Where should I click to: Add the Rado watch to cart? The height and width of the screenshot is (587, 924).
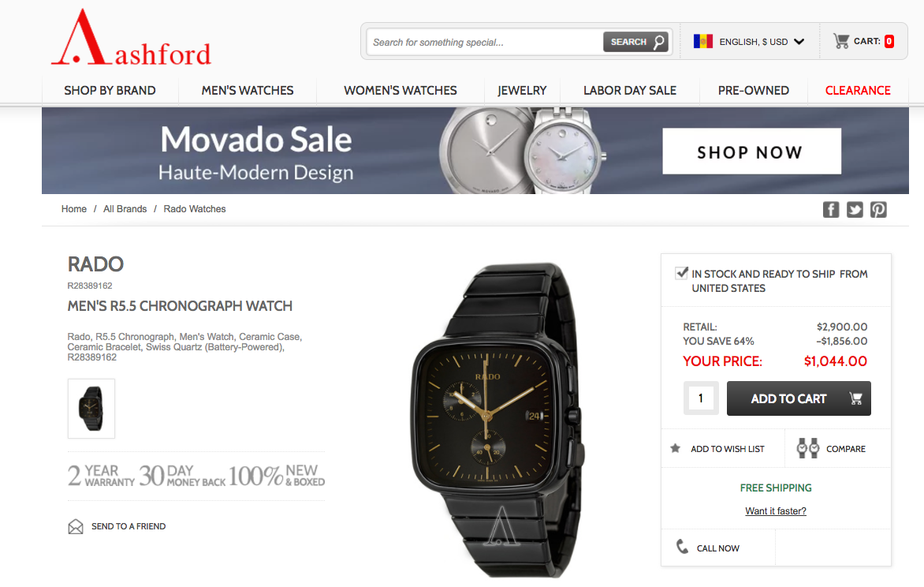[799, 398]
